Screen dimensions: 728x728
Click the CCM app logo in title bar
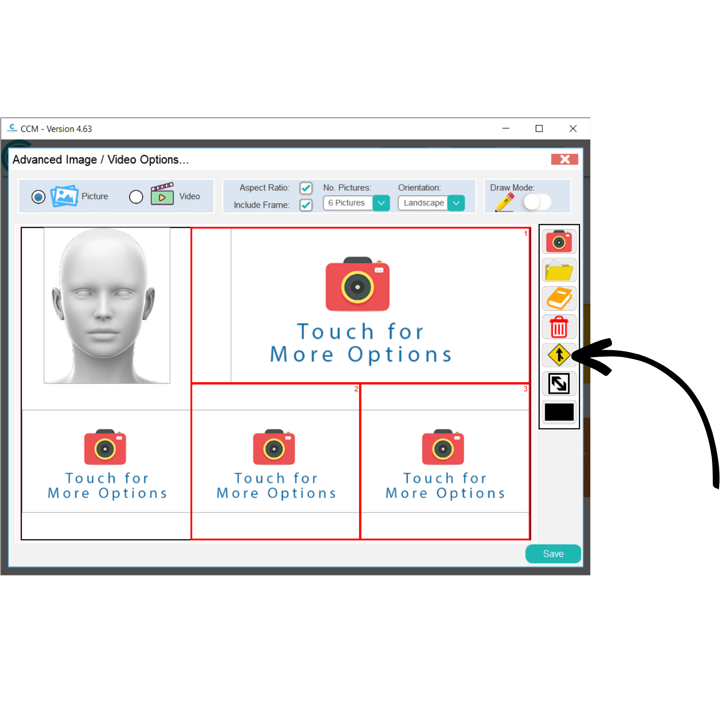[x=12, y=128]
